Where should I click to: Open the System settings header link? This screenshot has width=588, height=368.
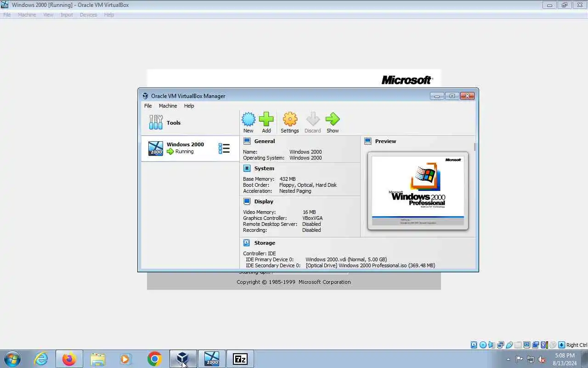point(264,168)
